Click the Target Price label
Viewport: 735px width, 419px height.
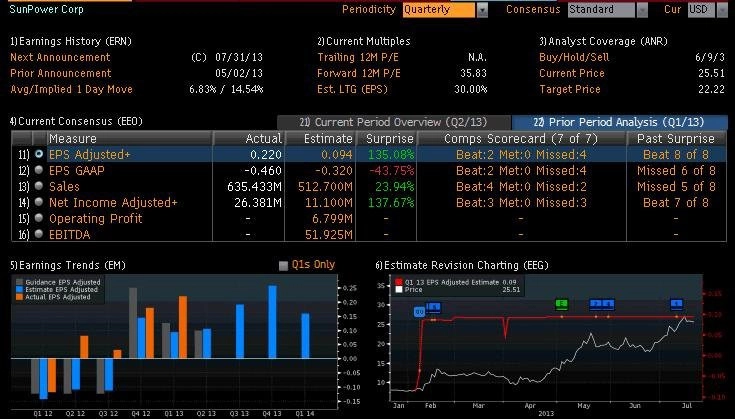point(570,89)
